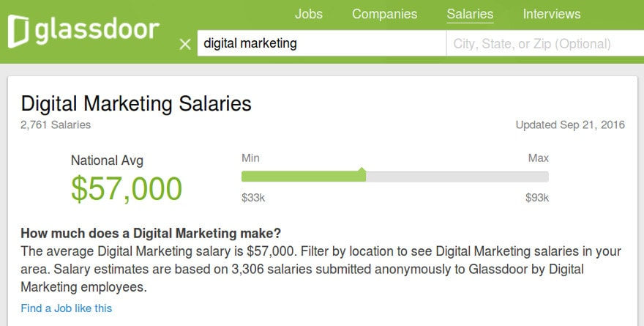Viewport: 644px width, 326px height.
Task: Open the Companies tab
Action: (384, 14)
